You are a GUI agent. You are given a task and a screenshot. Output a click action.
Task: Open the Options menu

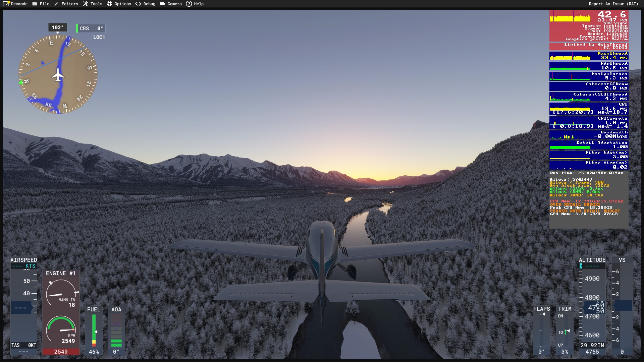point(119,4)
